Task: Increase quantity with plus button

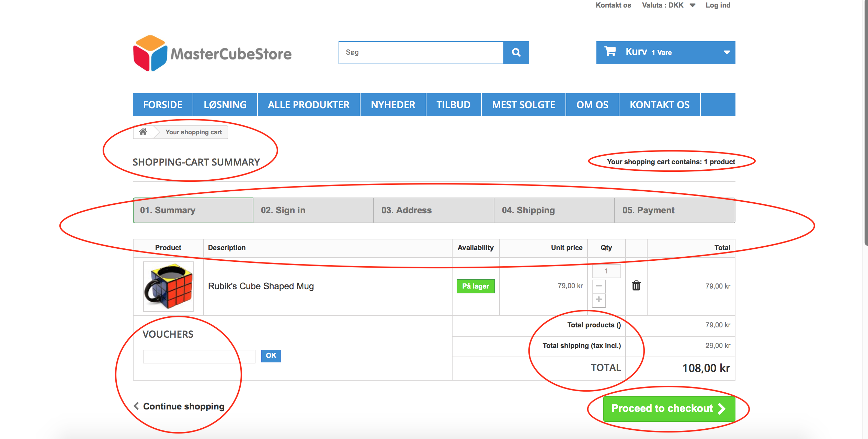Action: click(x=598, y=300)
